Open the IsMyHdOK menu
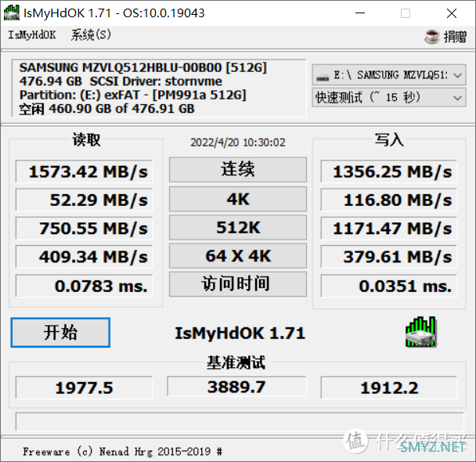476x462 pixels. 32,35
